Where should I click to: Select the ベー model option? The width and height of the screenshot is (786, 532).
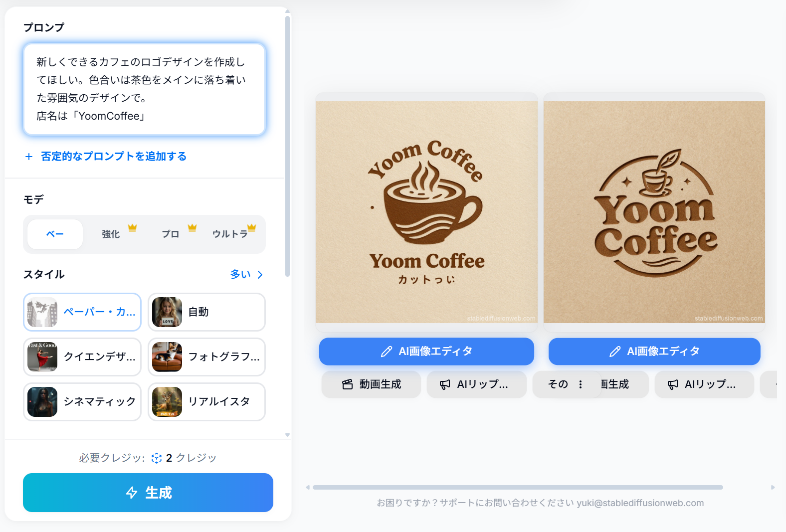pos(55,234)
